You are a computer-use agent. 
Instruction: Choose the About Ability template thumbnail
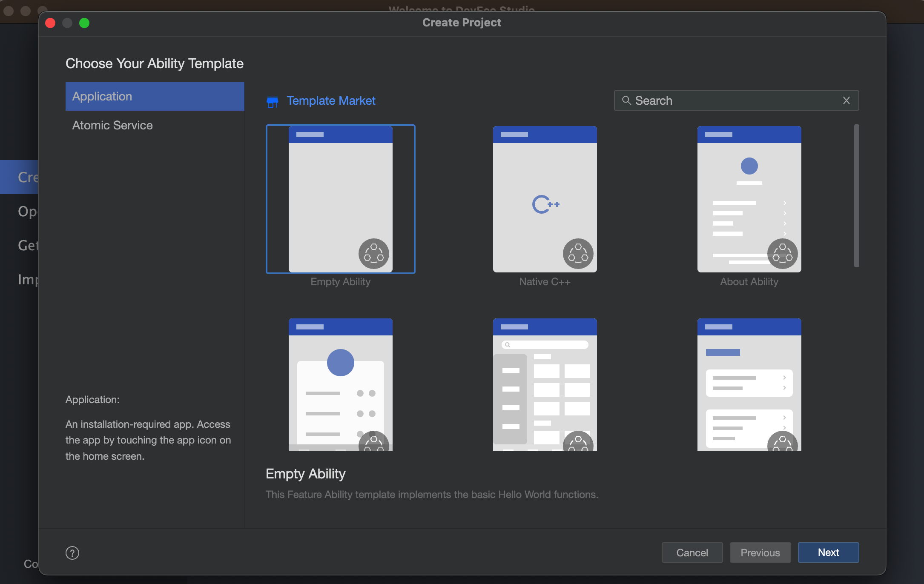(749, 199)
